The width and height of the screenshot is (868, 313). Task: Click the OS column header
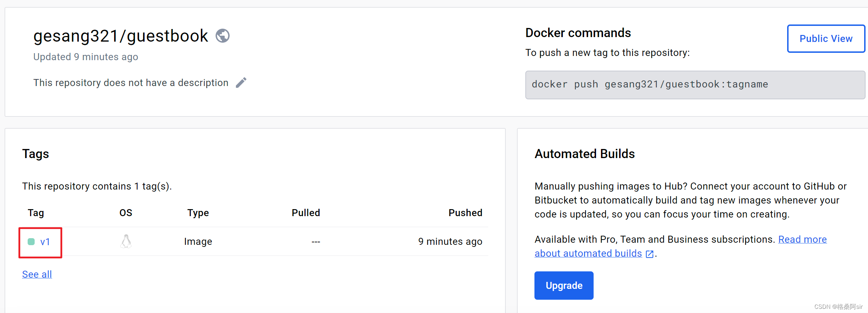click(x=126, y=213)
